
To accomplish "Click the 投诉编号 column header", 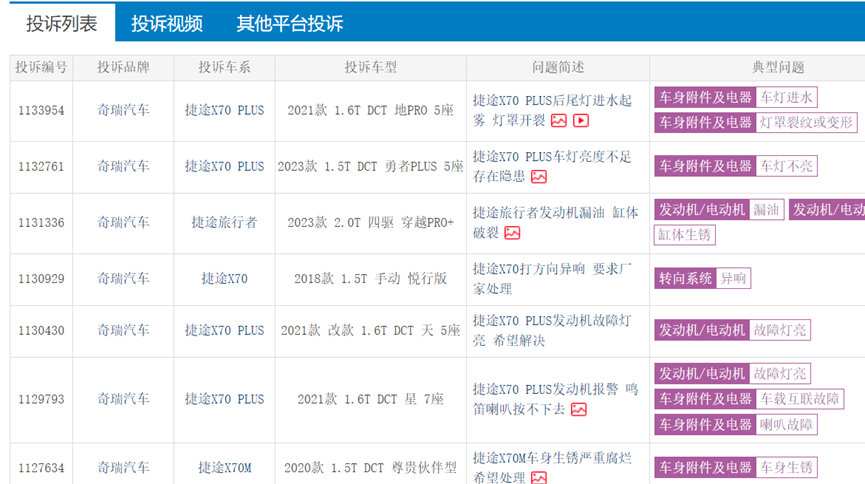I will (x=41, y=67).
